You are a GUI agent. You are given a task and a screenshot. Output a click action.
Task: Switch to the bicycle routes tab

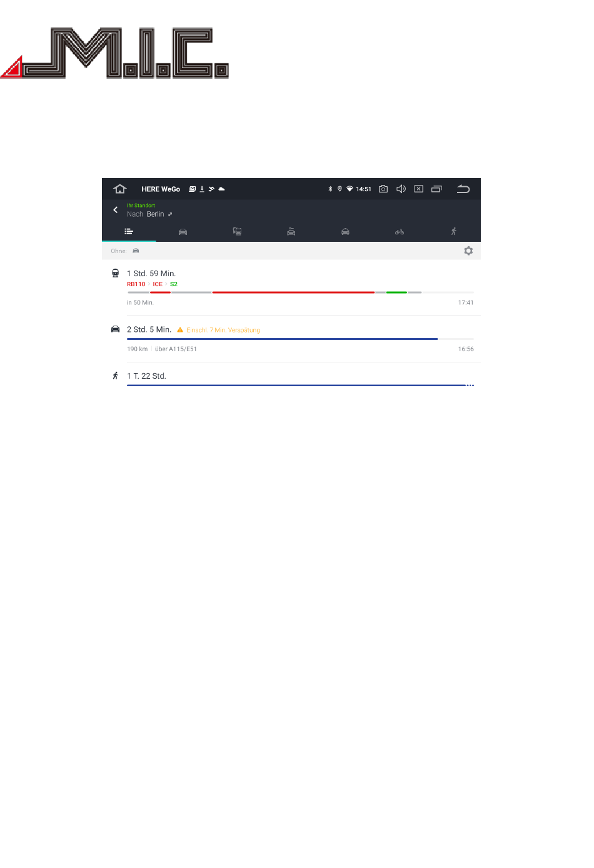[400, 232]
